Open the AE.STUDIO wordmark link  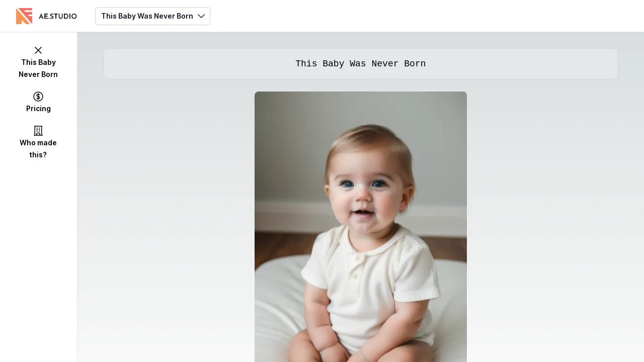tap(58, 16)
